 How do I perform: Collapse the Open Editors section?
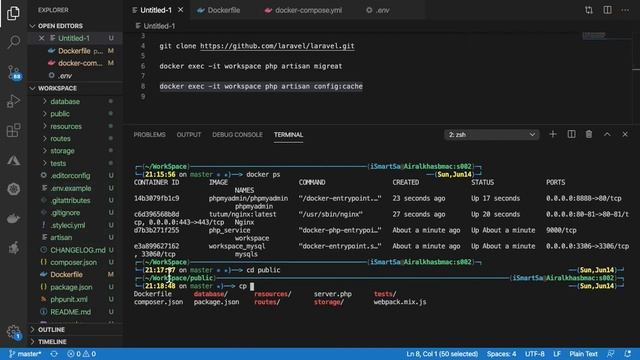[75, 26]
